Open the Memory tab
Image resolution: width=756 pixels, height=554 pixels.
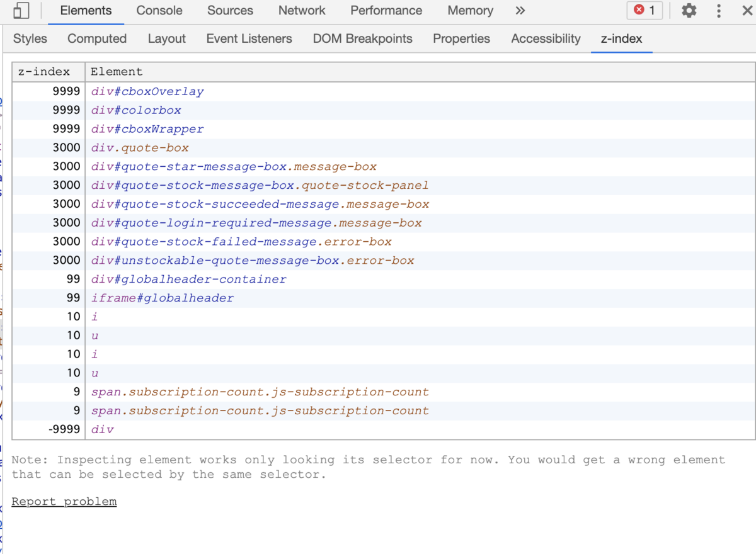click(x=470, y=11)
